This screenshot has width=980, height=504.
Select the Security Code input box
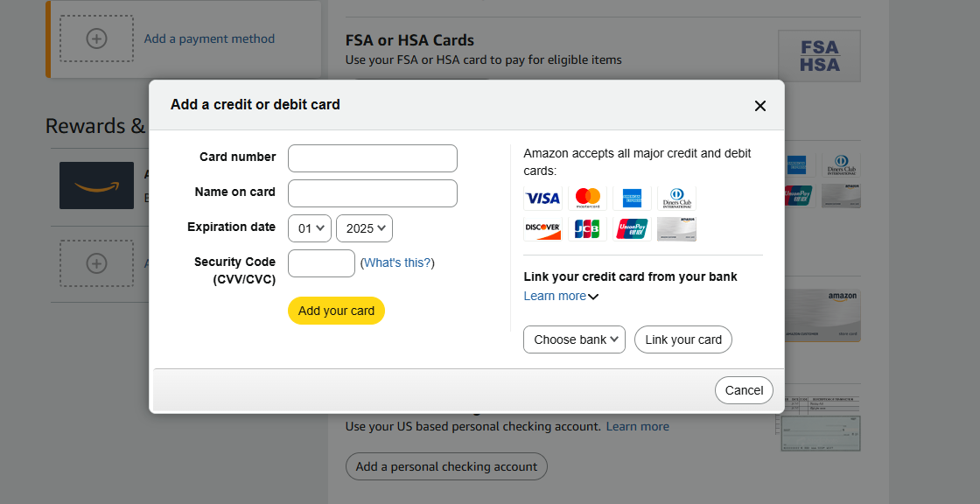pyautogui.click(x=321, y=263)
